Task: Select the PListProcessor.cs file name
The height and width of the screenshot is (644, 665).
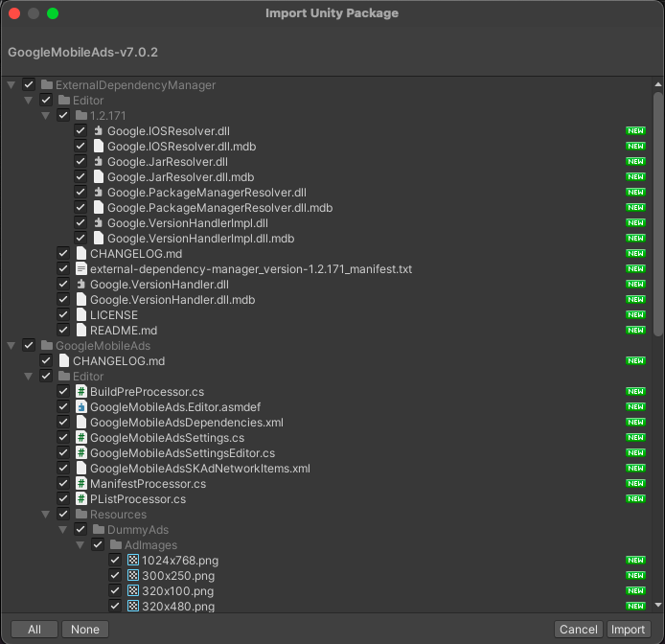Action: click(138, 499)
